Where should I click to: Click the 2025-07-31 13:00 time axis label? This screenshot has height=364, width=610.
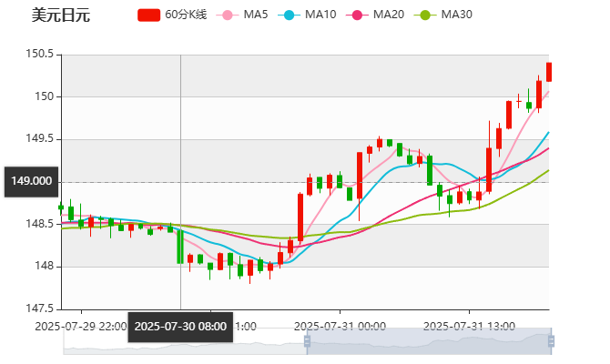point(470,326)
